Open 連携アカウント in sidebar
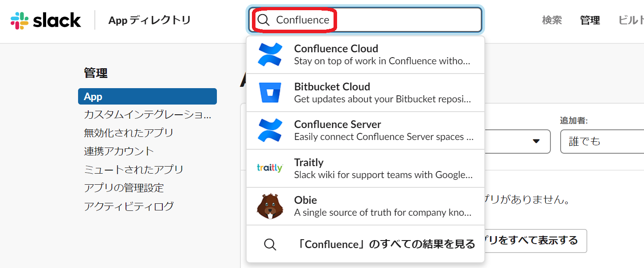Viewport: 644px width, 268px height. point(119,151)
